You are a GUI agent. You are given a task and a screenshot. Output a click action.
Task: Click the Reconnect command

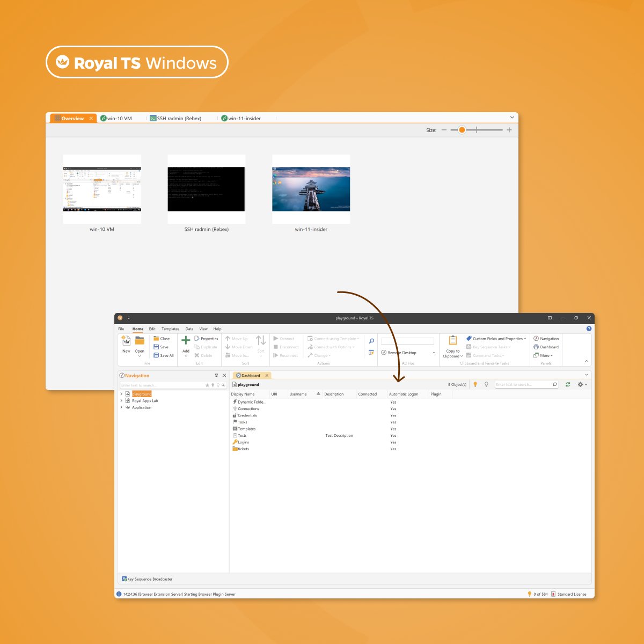(286, 355)
